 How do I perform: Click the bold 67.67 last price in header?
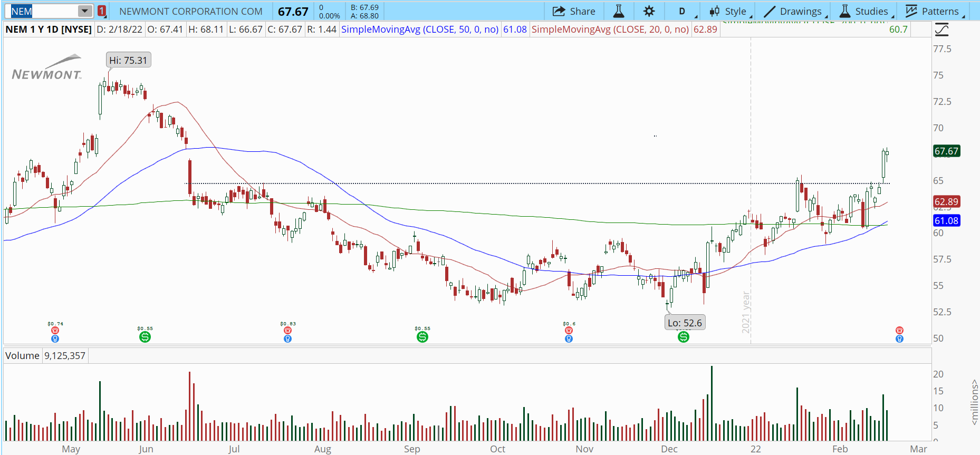[x=293, y=11]
